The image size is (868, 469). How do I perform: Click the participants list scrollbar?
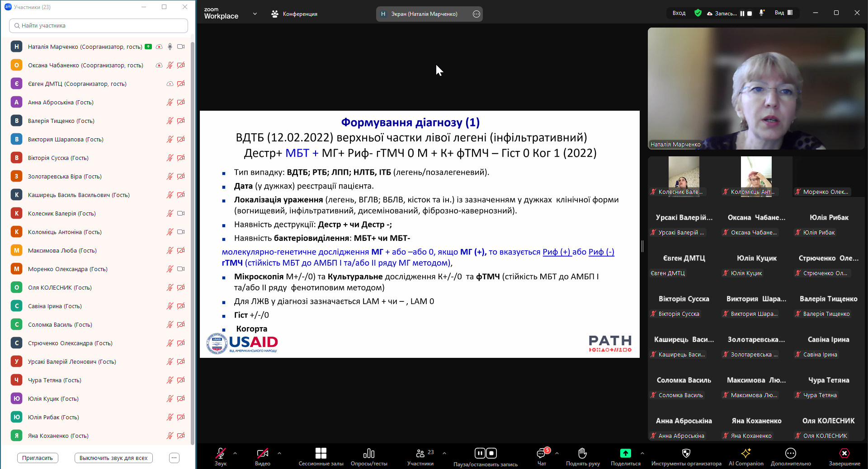click(x=193, y=226)
